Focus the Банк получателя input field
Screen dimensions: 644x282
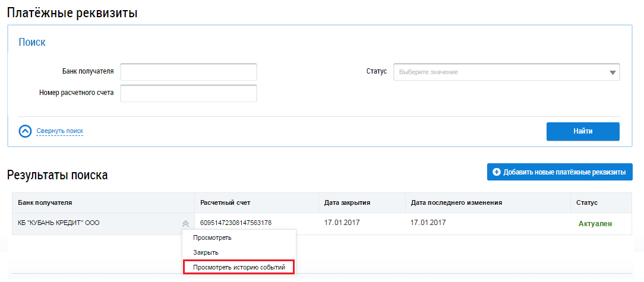[188, 72]
